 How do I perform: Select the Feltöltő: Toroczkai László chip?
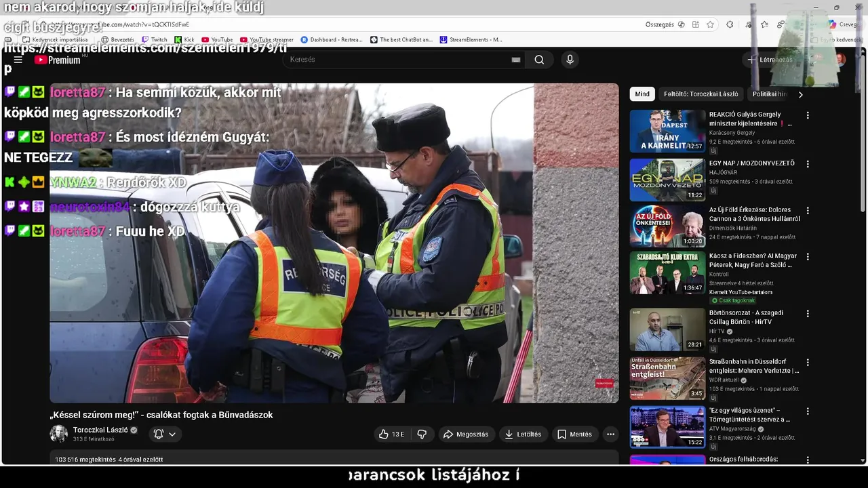(701, 94)
